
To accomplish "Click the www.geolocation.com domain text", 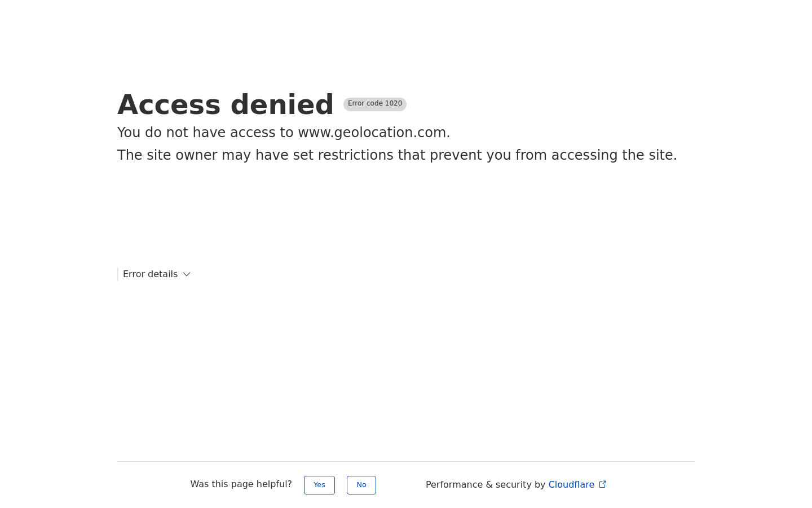I will pyautogui.click(x=372, y=133).
